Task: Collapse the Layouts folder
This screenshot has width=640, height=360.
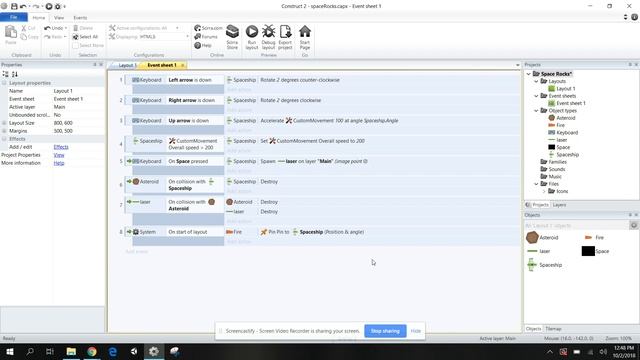Action: [536, 81]
